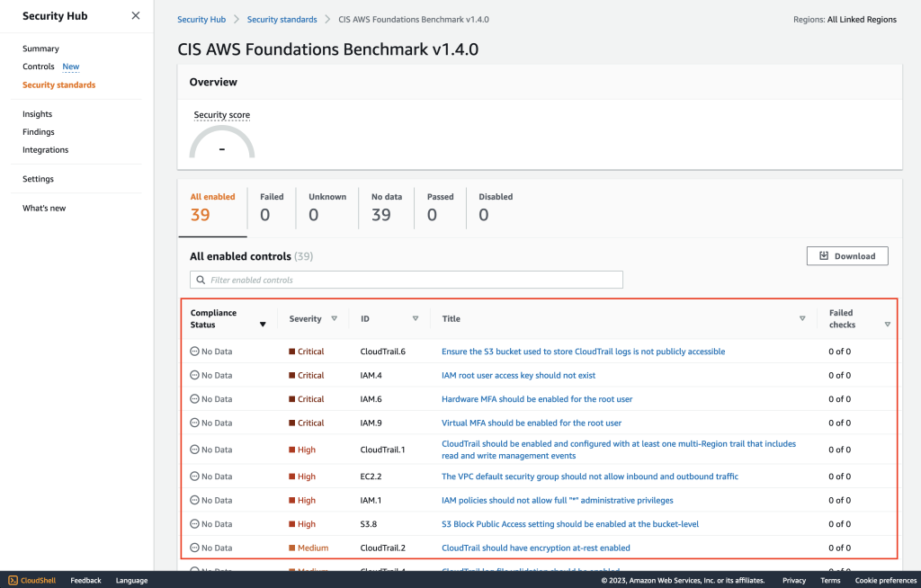Sort the Failed checks column
The width and height of the screenshot is (921, 588).
coord(888,325)
